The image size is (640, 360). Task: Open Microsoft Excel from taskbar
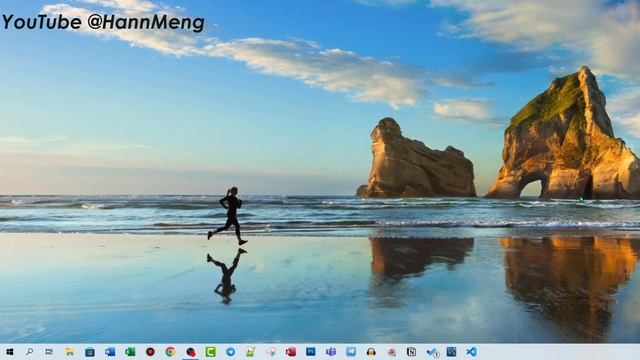(130, 352)
